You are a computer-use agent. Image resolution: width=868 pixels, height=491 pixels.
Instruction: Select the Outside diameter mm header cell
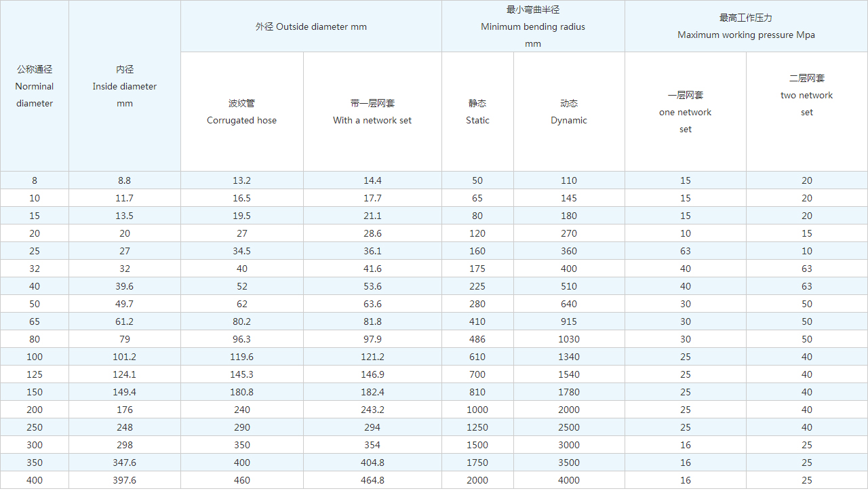pyautogui.click(x=311, y=26)
